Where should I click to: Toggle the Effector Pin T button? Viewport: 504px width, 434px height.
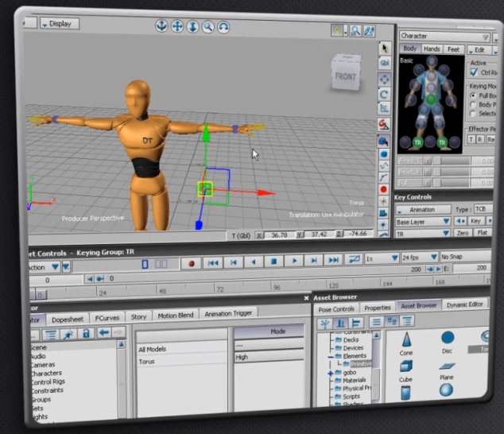471,140
